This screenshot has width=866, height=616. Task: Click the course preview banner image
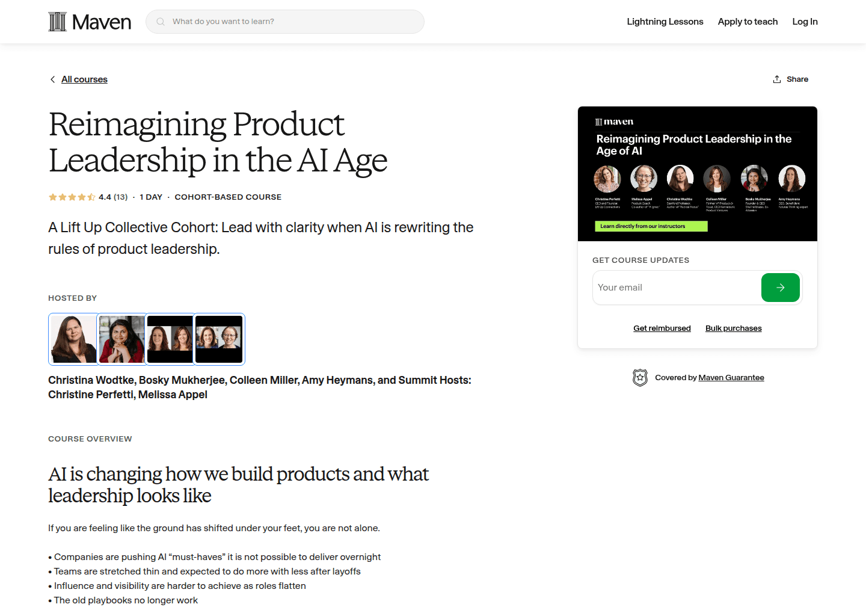point(697,173)
